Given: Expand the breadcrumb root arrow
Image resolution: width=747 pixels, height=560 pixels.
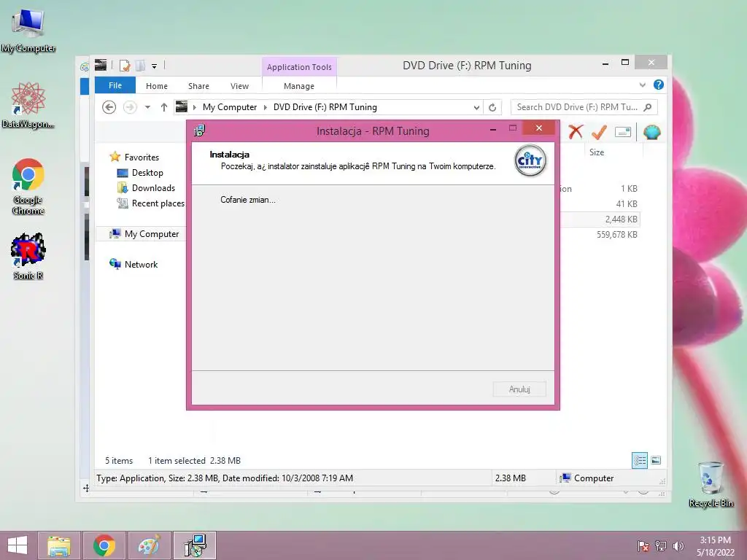Looking at the screenshot, I should (x=194, y=107).
